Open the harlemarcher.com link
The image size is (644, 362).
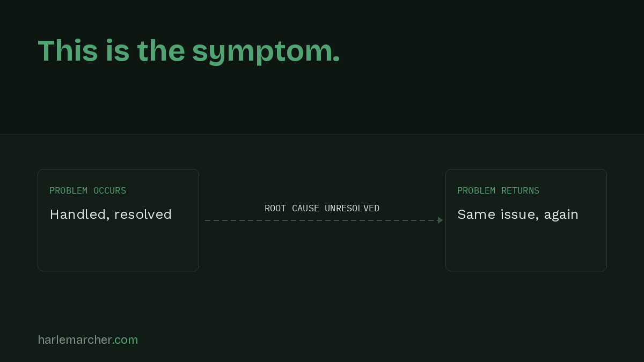coord(88,339)
